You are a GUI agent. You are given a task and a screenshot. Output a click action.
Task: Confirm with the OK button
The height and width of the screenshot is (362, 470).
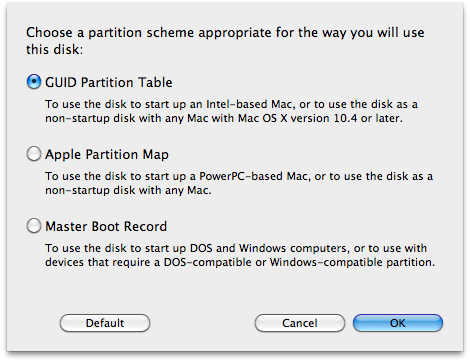click(x=398, y=323)
